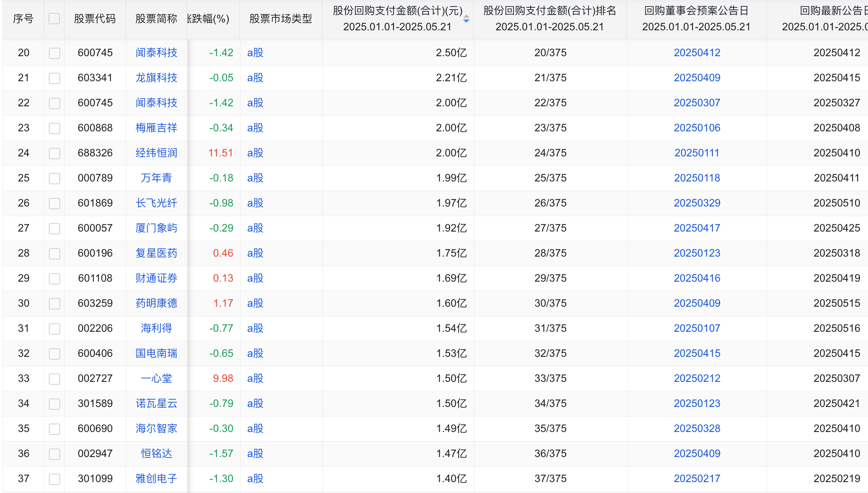Toggle the select-all checkbox in the table header
Image resolution: width=868 pixels, height=493 pixels.
[54, 19]
